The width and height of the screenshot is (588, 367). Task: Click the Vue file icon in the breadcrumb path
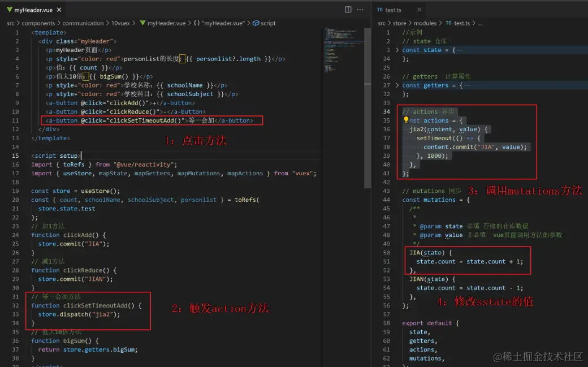pyautogui.click(x=142, y=23)
